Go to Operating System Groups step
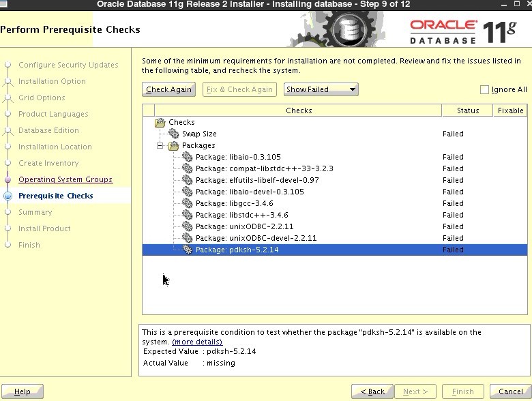 pos(65,179)
